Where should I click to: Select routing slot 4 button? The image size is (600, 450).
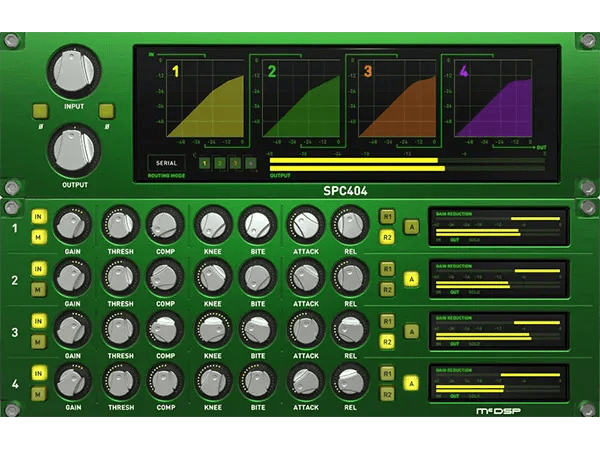click(251, 163)
